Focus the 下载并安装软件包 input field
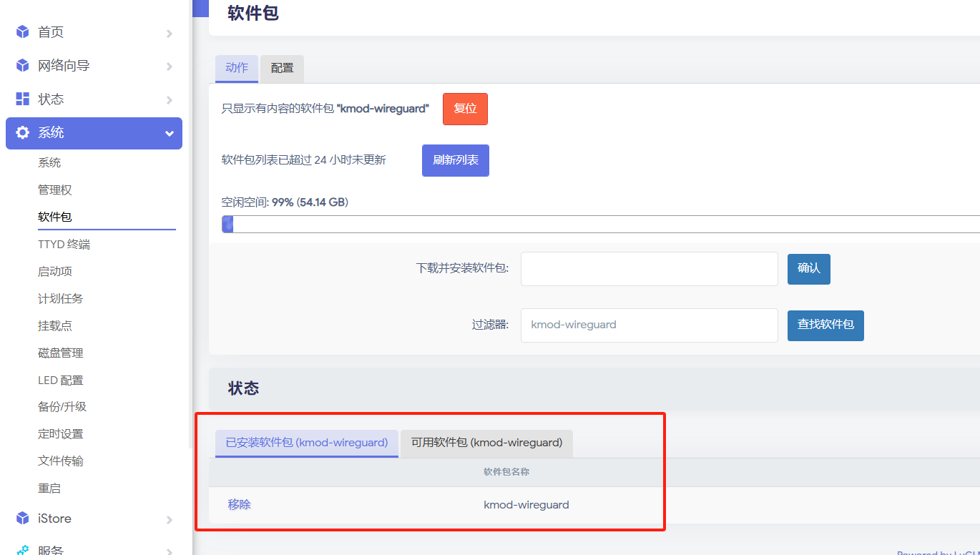Viewport: 980px width, 555px height. [649, 269]
